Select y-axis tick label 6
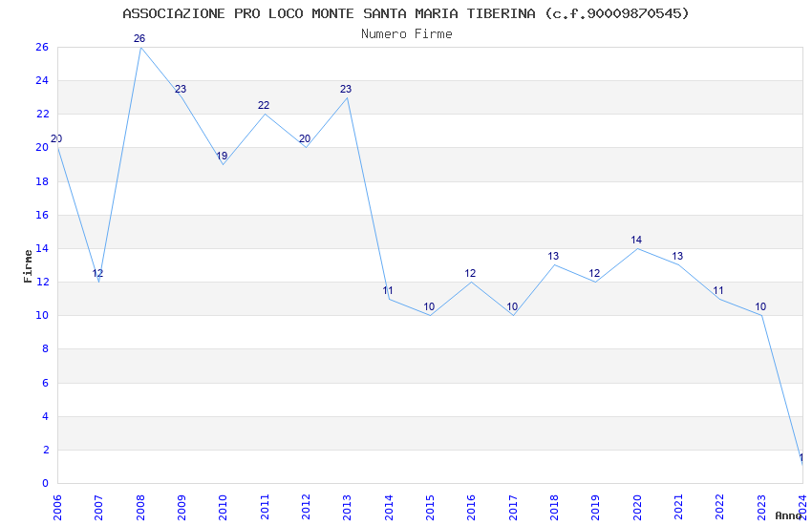812x525 pixels. pyautogui.click(x=45, y=383)
